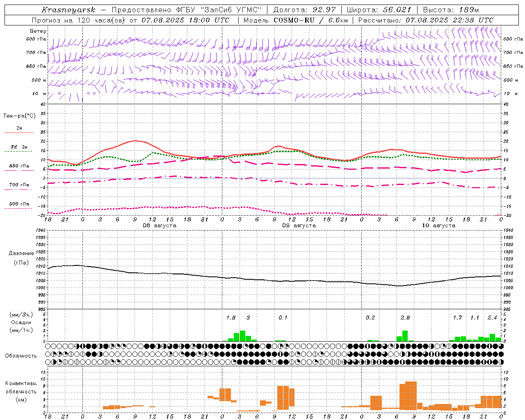Screen dimensions: 525x420
Task: Click the Модель COSMO-RU / 6.6км label
Action: tap(296, 20)
